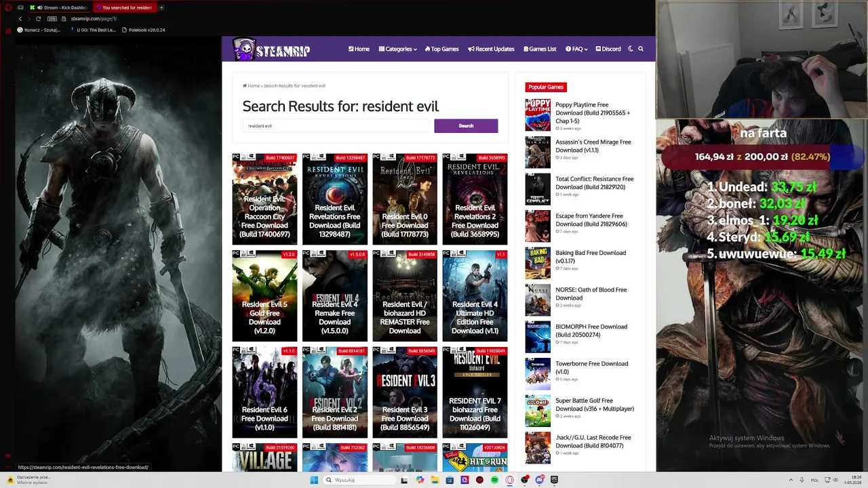Open Poppy Playtime Free Download link
The image size is (868, 488).
pos(593,113)
